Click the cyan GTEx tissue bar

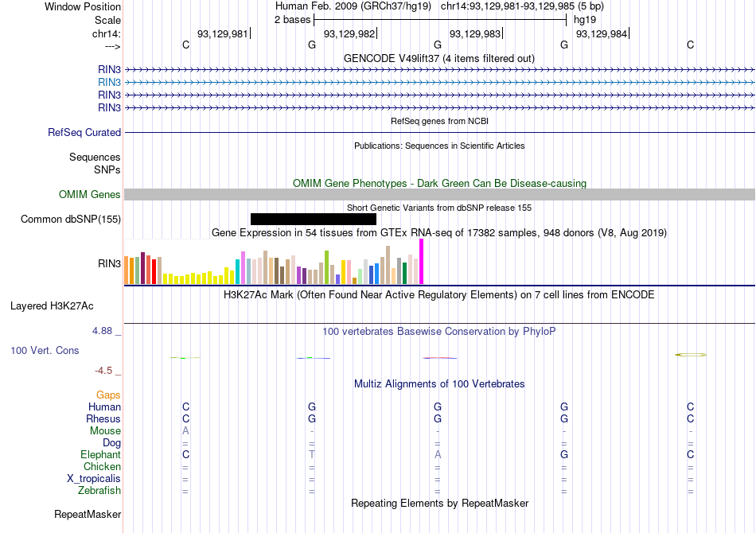(238, 272)
